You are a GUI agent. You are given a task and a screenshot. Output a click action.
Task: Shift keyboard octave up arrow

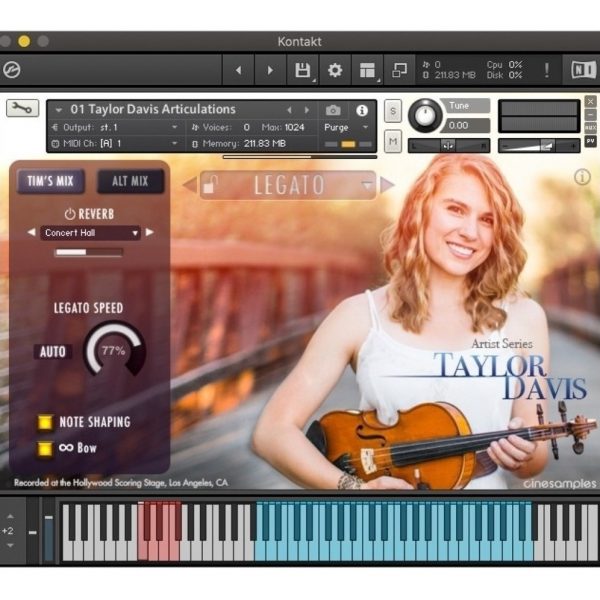point(10,517)
